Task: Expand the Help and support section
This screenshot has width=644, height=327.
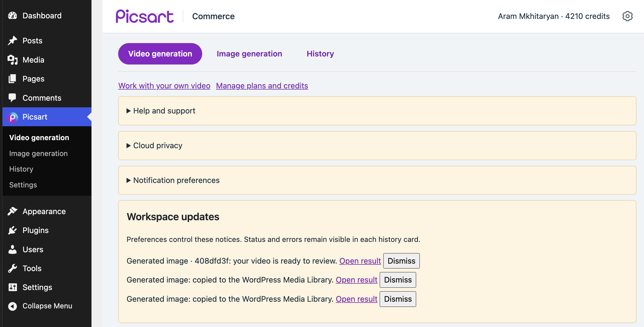Action: pos(377,111)
